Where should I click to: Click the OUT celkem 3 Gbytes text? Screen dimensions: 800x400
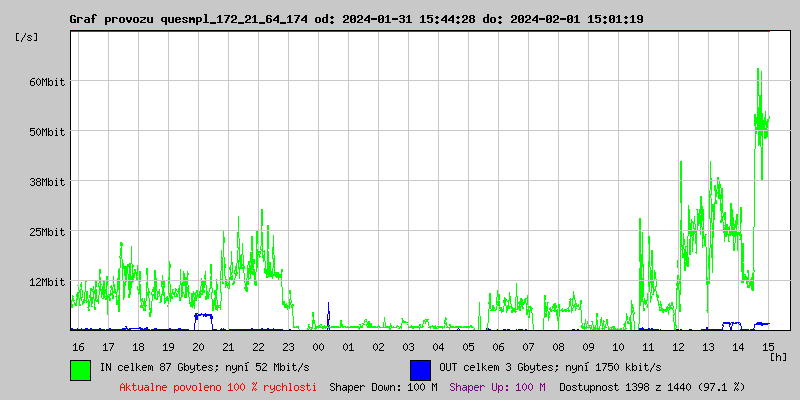550,368
